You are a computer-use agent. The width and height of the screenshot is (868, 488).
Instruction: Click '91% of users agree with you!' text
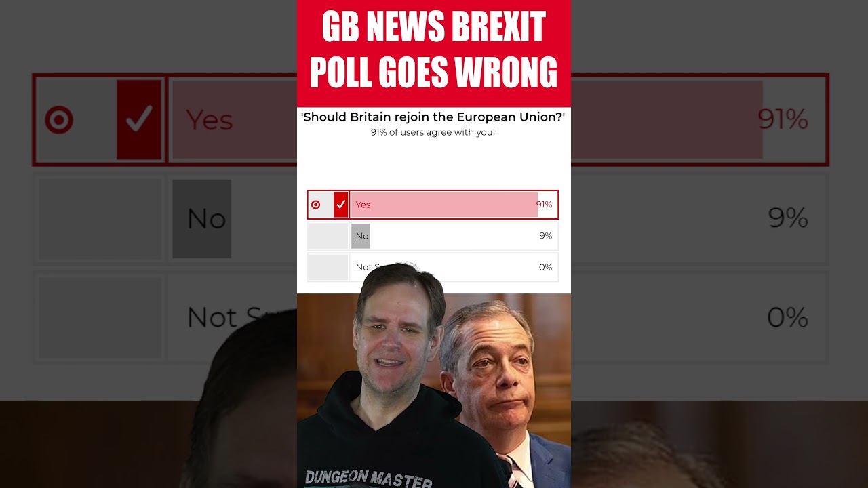click(433, 132)
